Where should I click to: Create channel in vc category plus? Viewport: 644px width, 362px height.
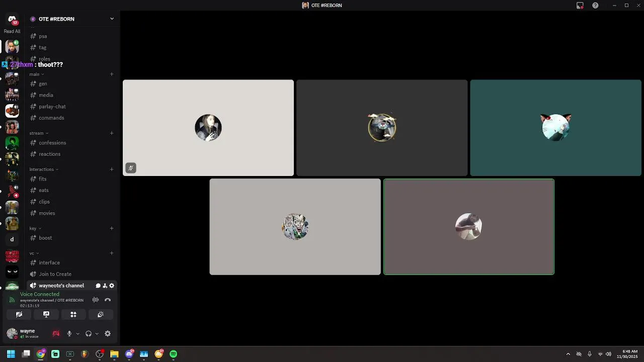point(112,253)
